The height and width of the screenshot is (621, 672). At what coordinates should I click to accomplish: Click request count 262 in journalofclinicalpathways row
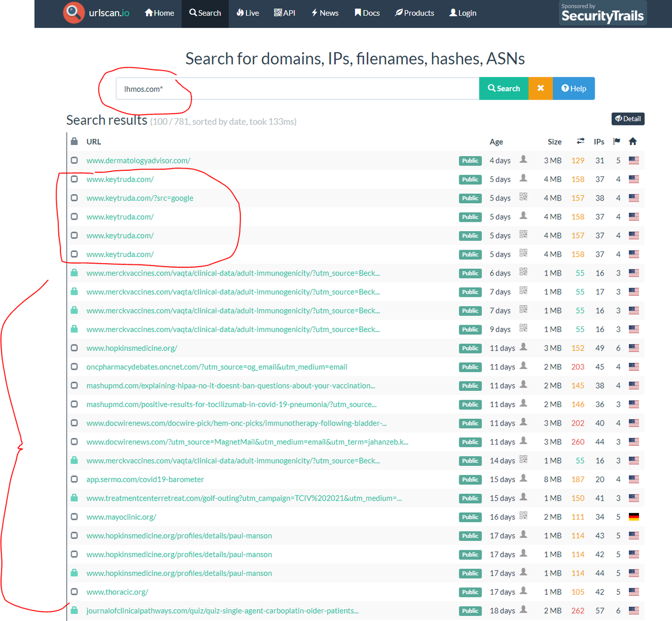[x=578, y=611]
